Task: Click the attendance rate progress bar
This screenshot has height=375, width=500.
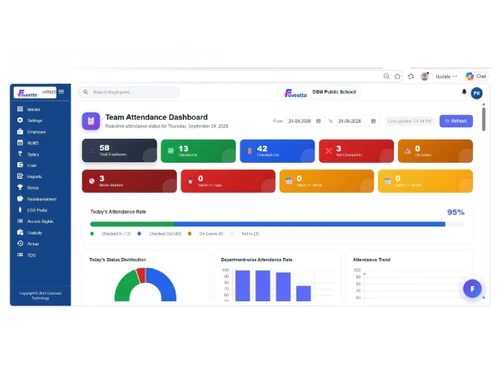Action: pos(277,224)
